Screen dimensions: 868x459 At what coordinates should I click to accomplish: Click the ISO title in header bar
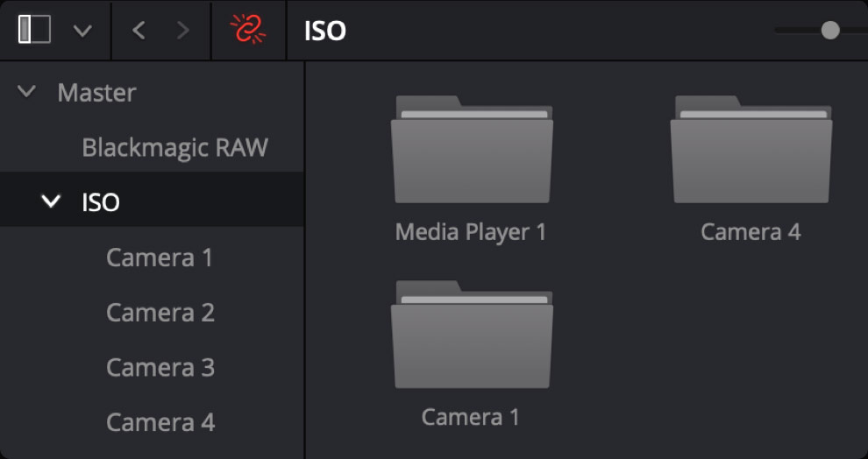click(325, 32)
